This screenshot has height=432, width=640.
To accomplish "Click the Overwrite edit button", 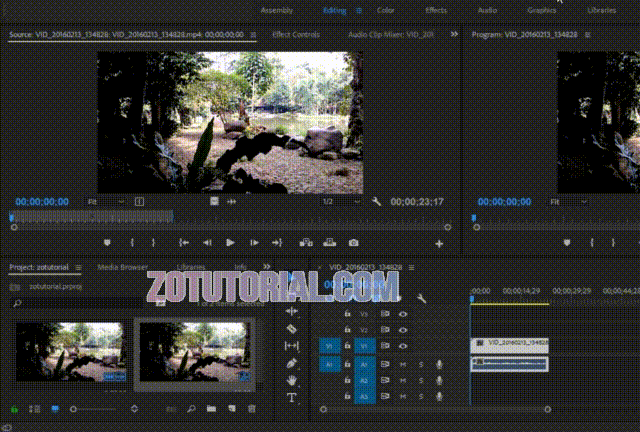I will pos(329,243).
